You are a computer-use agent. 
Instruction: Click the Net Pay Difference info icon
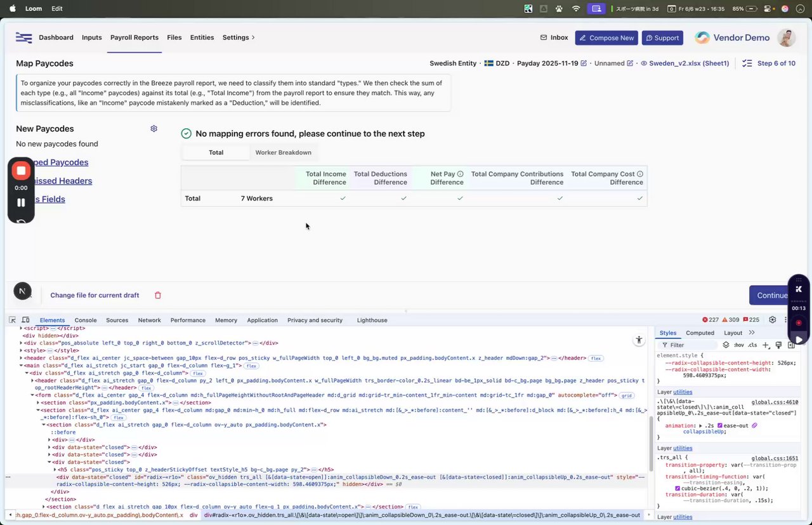[x=461, y=174]
